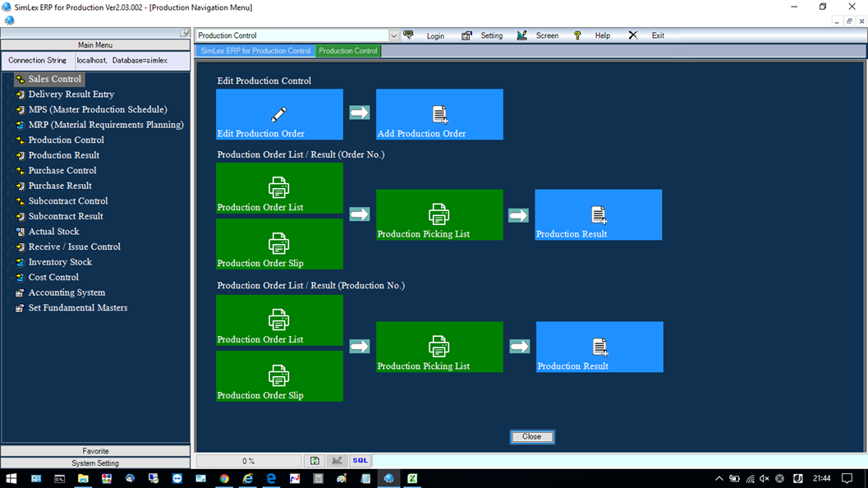The width and height of the screenshot is (868, 488).
Task: Click the Close button
Action: point(532,436)
